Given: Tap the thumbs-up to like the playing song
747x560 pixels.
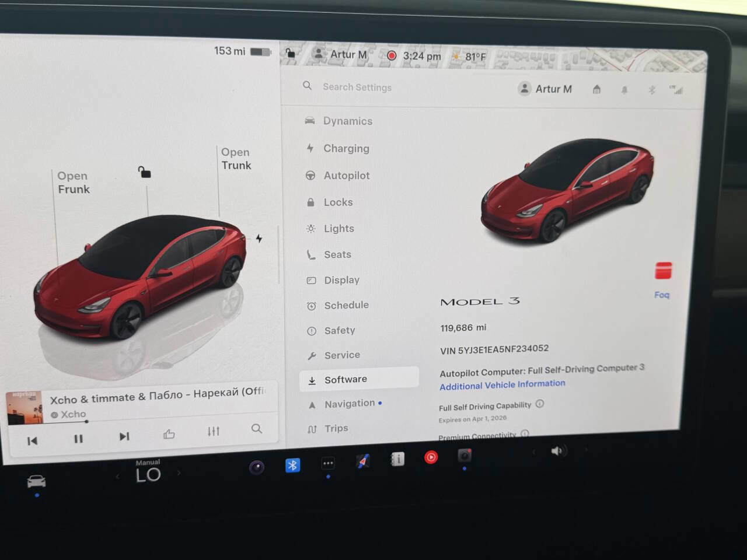Looking at the screenshot, I should coord(169,433).
